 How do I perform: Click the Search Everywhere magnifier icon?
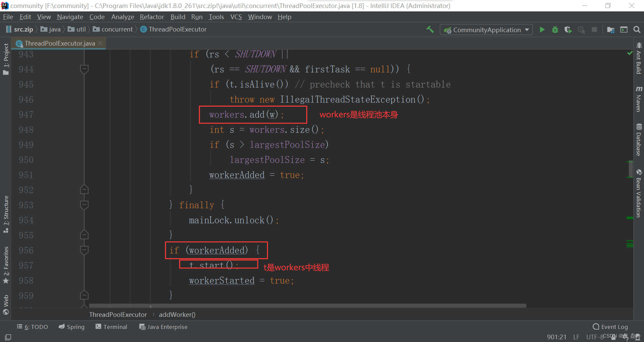[637, 30]
